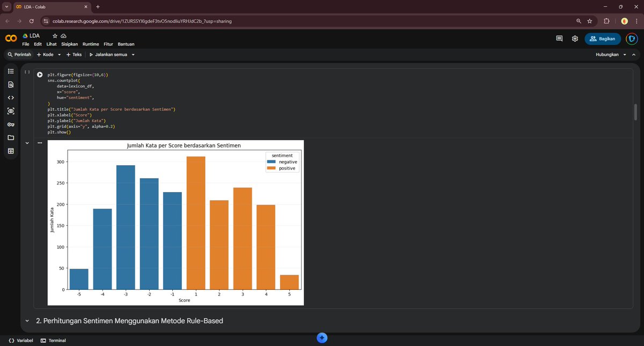This screenshot has height=346, width=644.
Task: Click the cloud save status icon
Action: (63, 35)
